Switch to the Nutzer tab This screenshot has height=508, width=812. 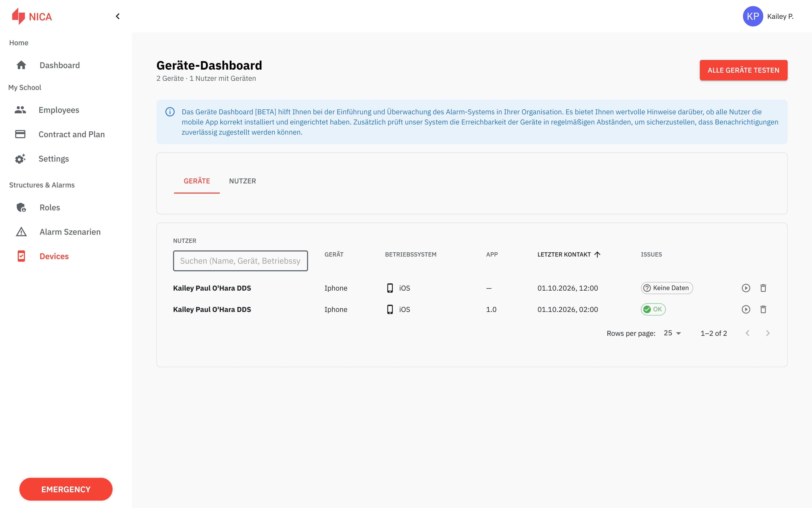[242, 181]
